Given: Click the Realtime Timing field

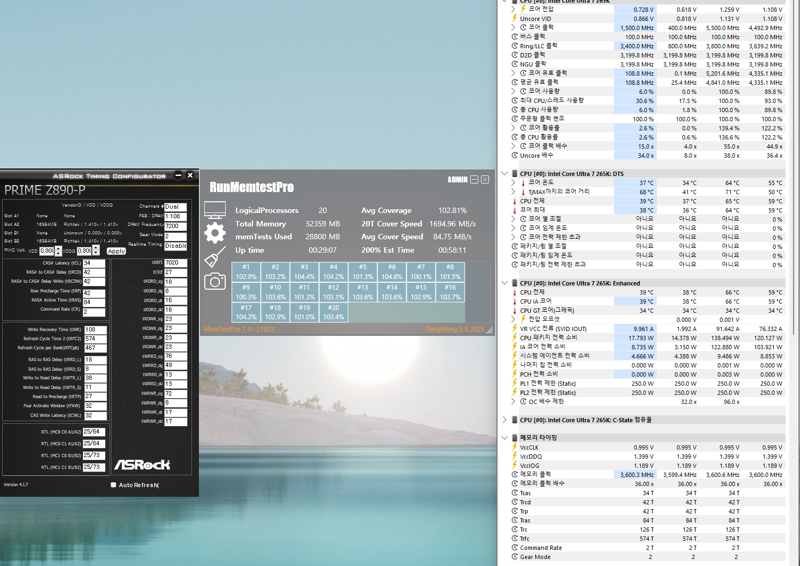Looking at the screenshot, I should click(x=176, y=246).
